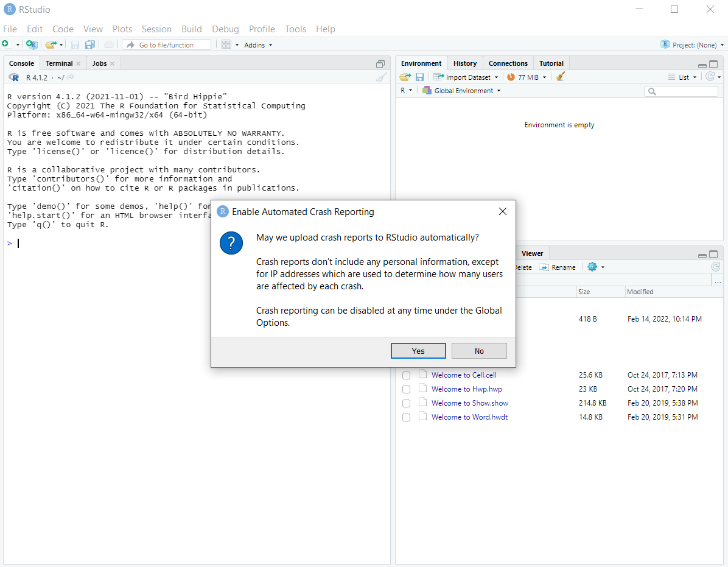Click the view working directory arrow icon
Screen dimensions: 728x567
coord(70,77)
